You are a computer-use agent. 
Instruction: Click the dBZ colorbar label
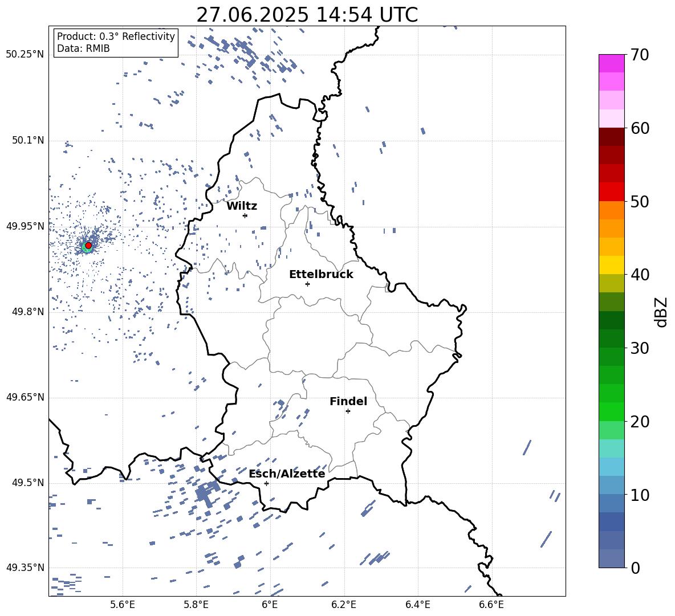[661, 312]
